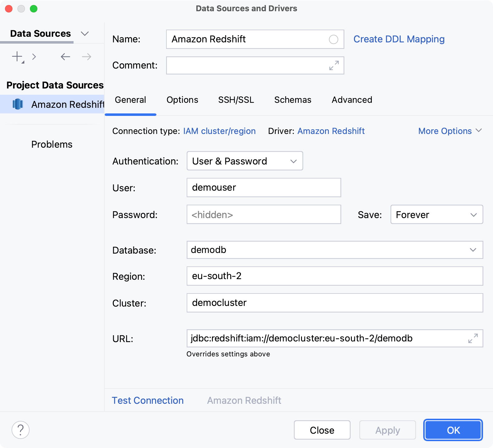493x448 pixels.
Task: Expand the Database dropdown showing demodb
Action: pos(473,250)
